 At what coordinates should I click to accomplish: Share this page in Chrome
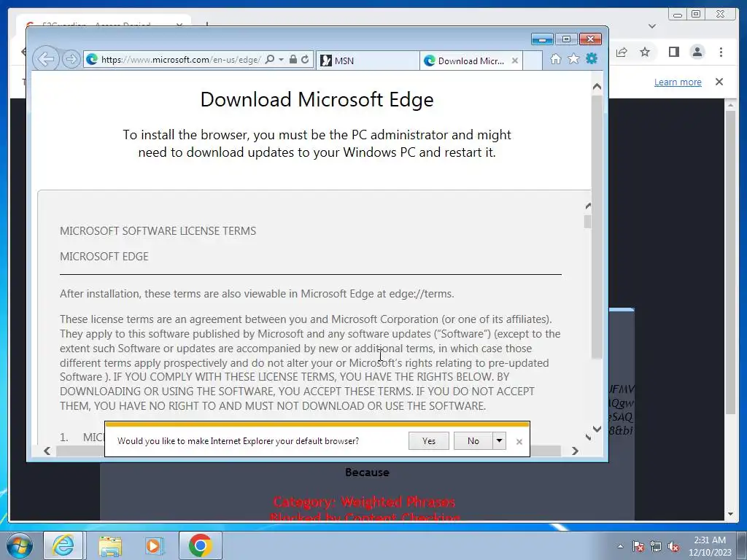click(622, 52)
